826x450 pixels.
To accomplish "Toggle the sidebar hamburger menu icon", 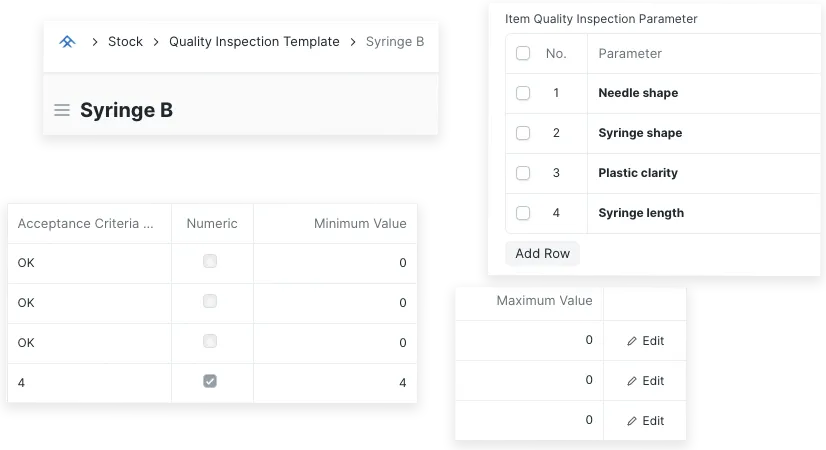I will coord(62,110).
